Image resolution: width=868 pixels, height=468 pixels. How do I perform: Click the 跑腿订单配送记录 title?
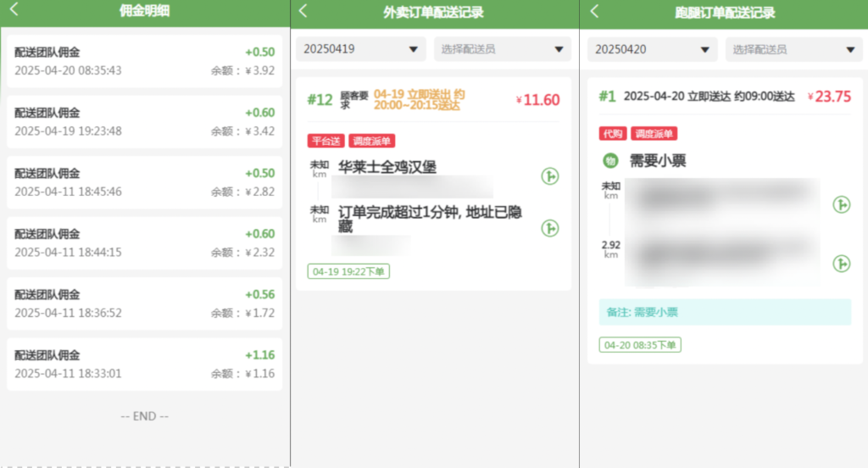725,13
